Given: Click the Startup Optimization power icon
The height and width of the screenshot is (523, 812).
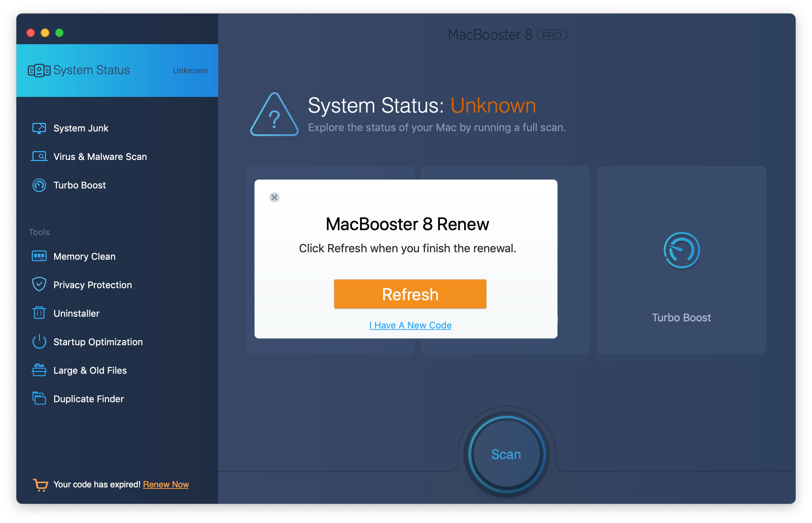Looking at the screenshot, I should tap(39, 341).
